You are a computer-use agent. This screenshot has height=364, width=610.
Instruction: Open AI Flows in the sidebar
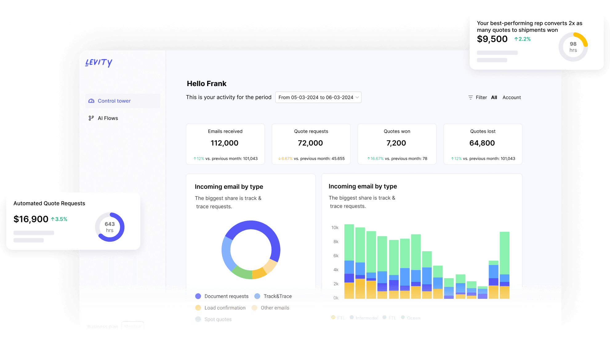click(x=108, y=118)
